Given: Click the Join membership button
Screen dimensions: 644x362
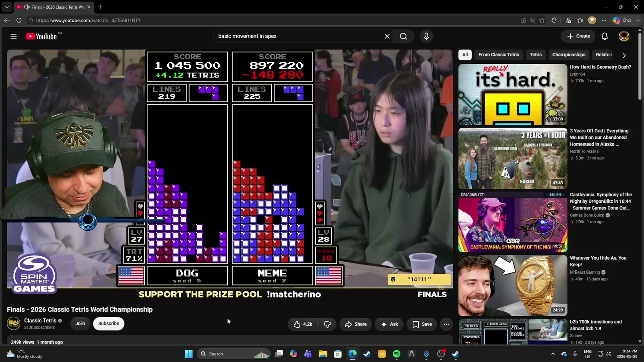Looking at the screenshot, I should (80, 324).
